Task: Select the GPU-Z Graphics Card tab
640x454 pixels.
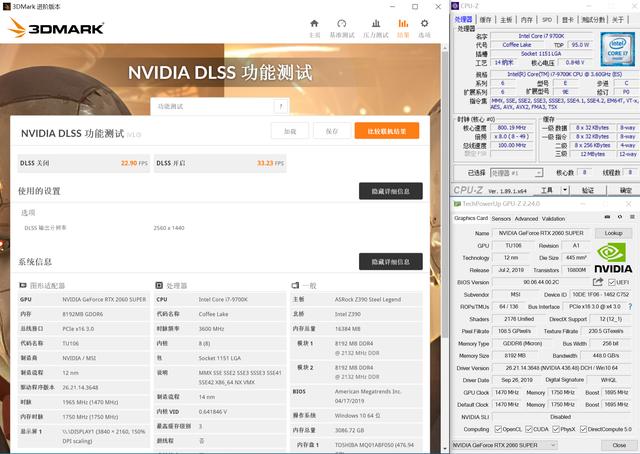Action: coord(471,218)
